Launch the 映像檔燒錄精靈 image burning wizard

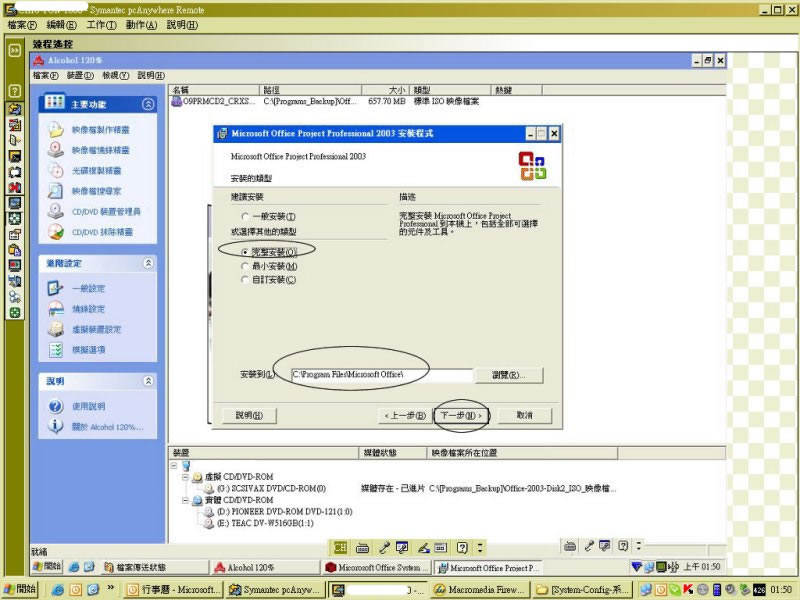pos(100,151)
